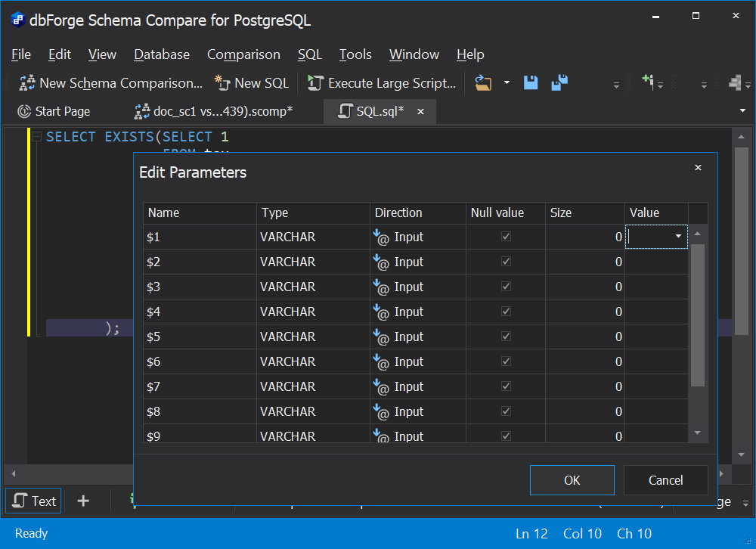Toggle Null value checkbox for $4
Screen dimensions: 756x549
click(506, 311)
